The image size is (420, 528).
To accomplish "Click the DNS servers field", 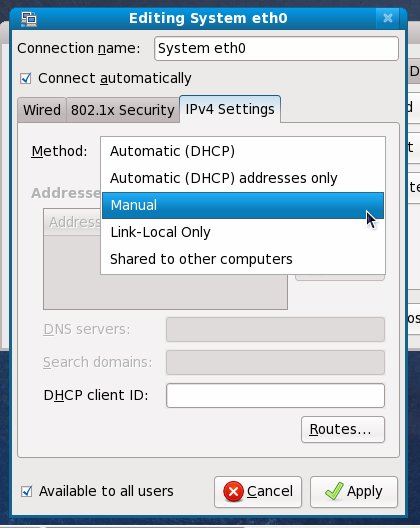I will (x=275, y=329).
